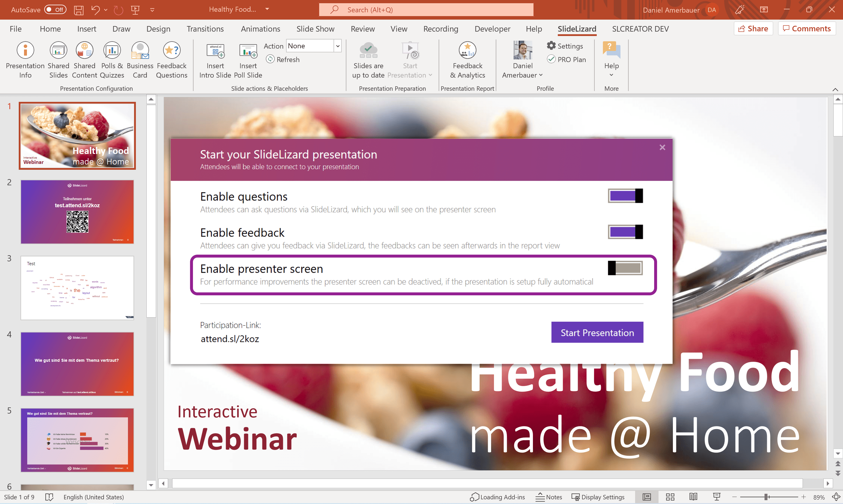Open the Action dropdown set to None
This screenshot has width=843, height=504.
pyautogui.click(x=337, y=46)
